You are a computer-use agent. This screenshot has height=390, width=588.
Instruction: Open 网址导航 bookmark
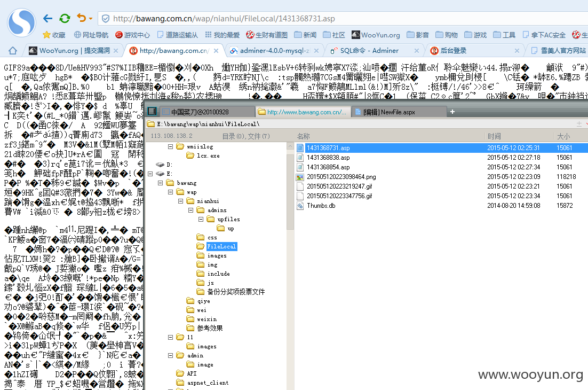point(91,35)
